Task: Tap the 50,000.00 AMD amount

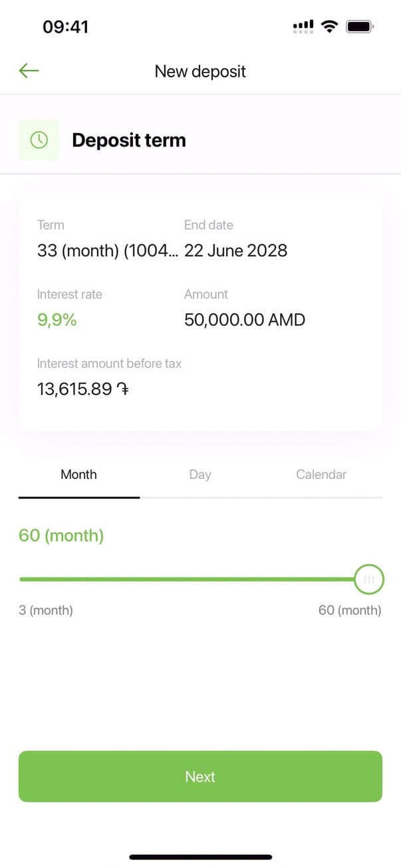Action: (x=245, y=320)
